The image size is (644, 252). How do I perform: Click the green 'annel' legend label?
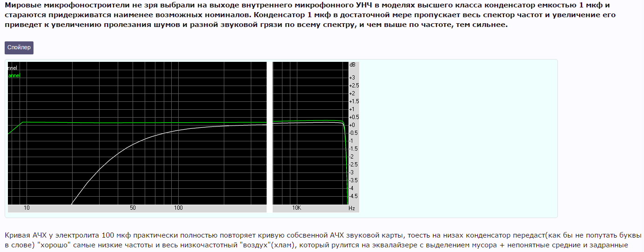point(14,75)
